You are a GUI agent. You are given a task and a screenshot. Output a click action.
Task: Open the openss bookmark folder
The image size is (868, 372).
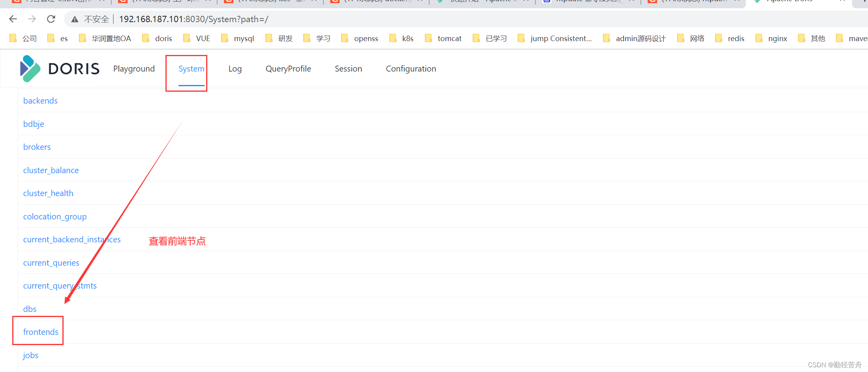[359, 38]
